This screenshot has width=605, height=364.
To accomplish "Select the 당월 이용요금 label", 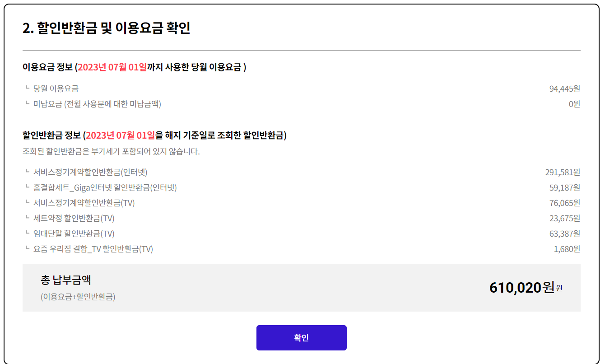I will coord(56,89).
